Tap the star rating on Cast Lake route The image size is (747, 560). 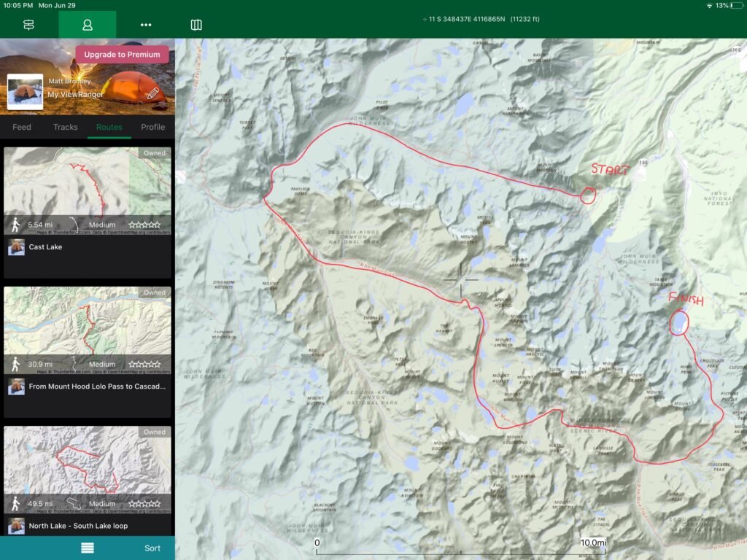pos(144,225)
